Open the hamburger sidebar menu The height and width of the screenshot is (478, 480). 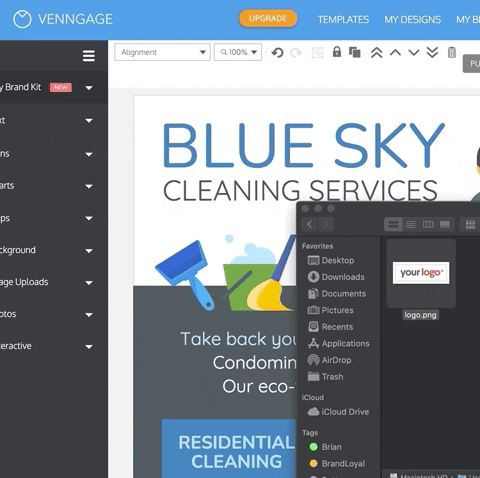pyautogui.click(x=89, y=56)
